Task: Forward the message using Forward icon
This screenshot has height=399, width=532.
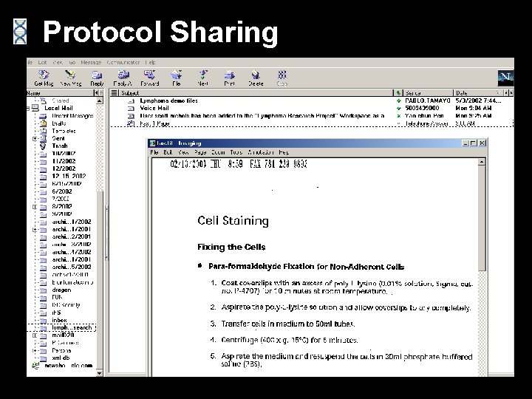Action: click(149, 75)
